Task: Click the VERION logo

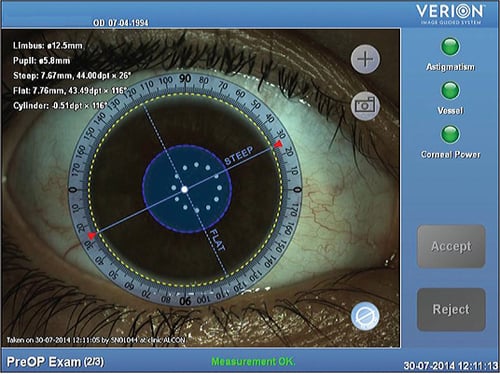Action: 450,14
